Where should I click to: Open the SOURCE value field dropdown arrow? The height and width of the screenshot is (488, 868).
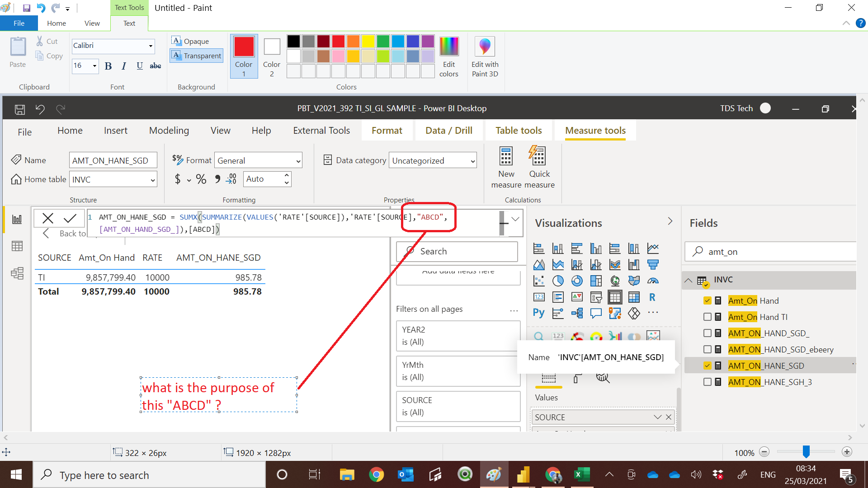click(658, 418)
